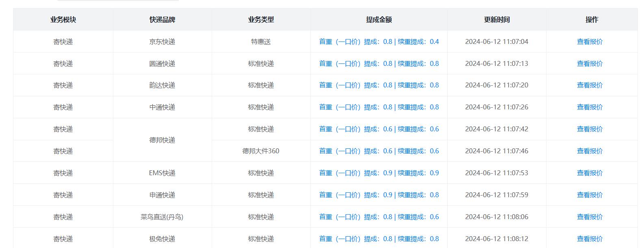Click 圆通快递 commission amount link

click(379, 63)
